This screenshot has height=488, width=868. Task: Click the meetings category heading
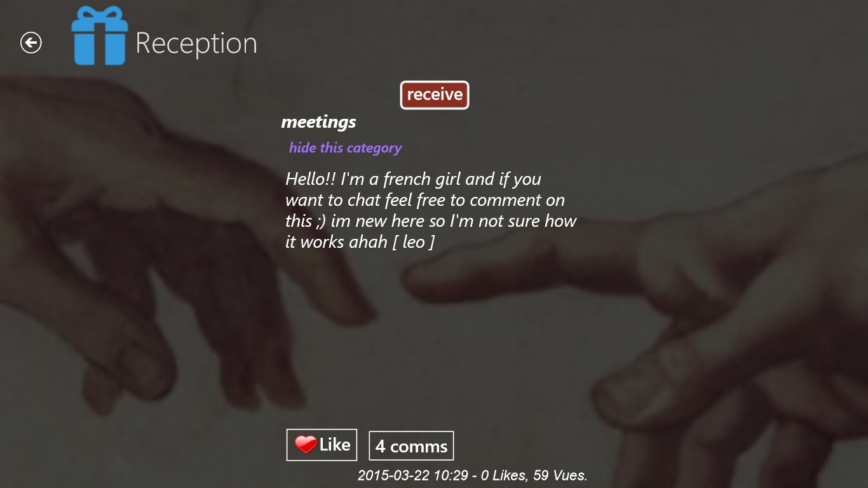318,121
